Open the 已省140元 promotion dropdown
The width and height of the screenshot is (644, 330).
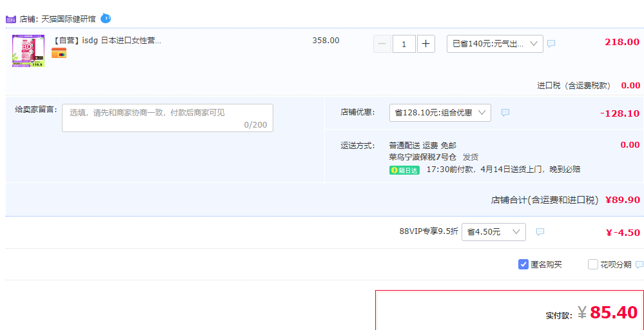[x=495, y=44]
